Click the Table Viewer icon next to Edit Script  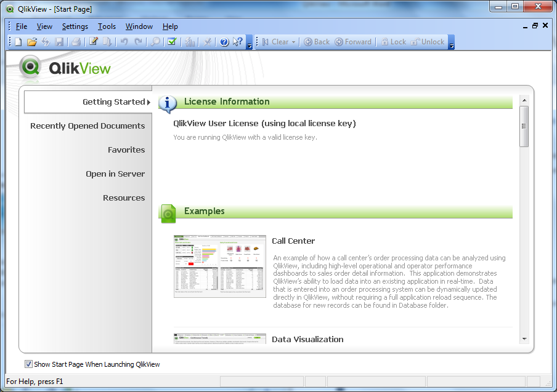click(x=107, y=42)
